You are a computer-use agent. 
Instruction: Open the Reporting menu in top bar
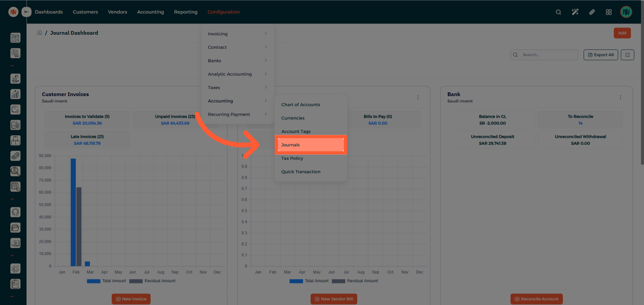(185, 12)
